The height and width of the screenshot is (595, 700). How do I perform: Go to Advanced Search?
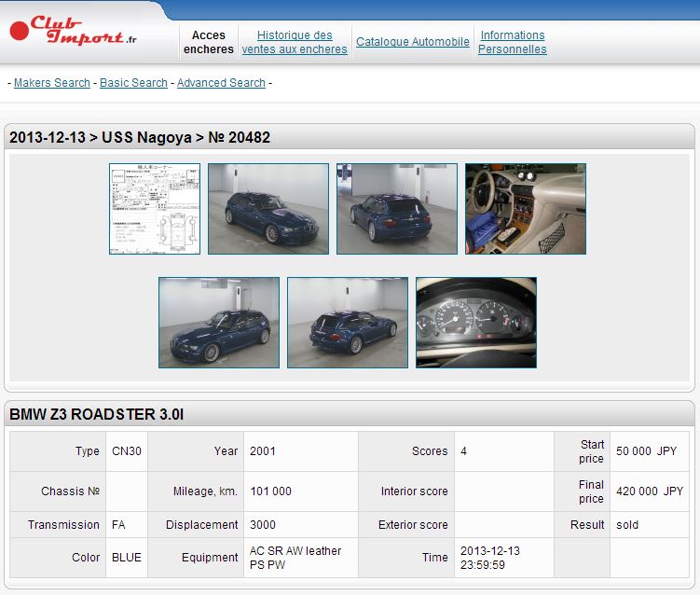pos(221,83)
